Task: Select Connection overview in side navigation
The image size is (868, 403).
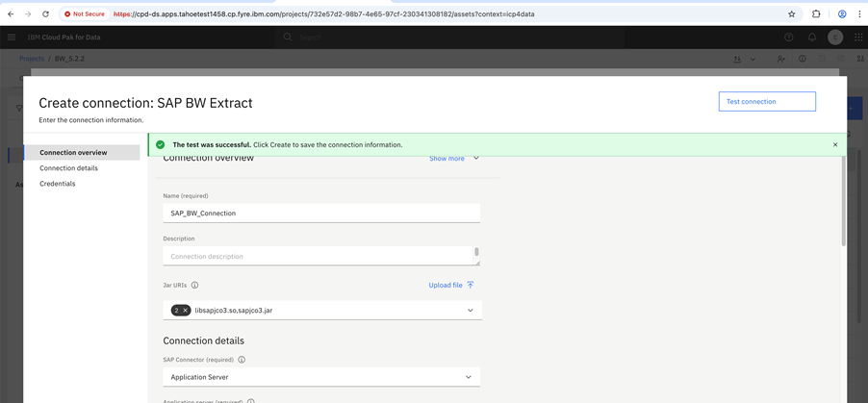Action: [x=82, y=152]
